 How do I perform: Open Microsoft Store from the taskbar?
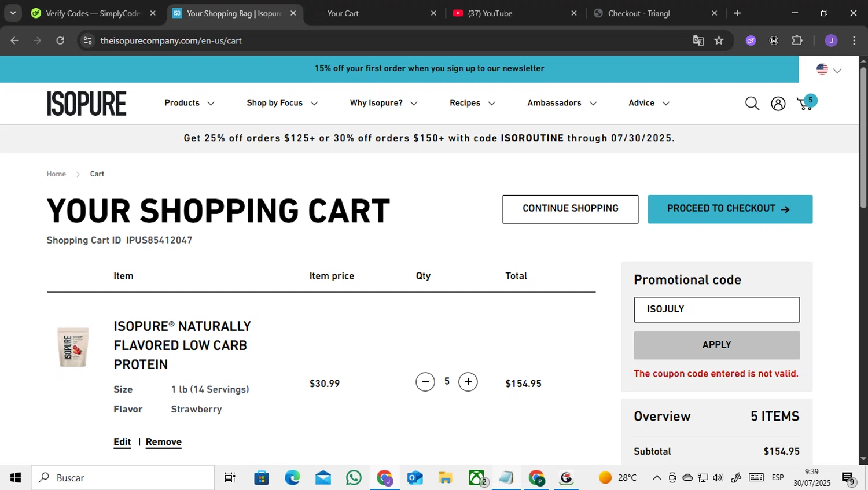tap(262, 478)
